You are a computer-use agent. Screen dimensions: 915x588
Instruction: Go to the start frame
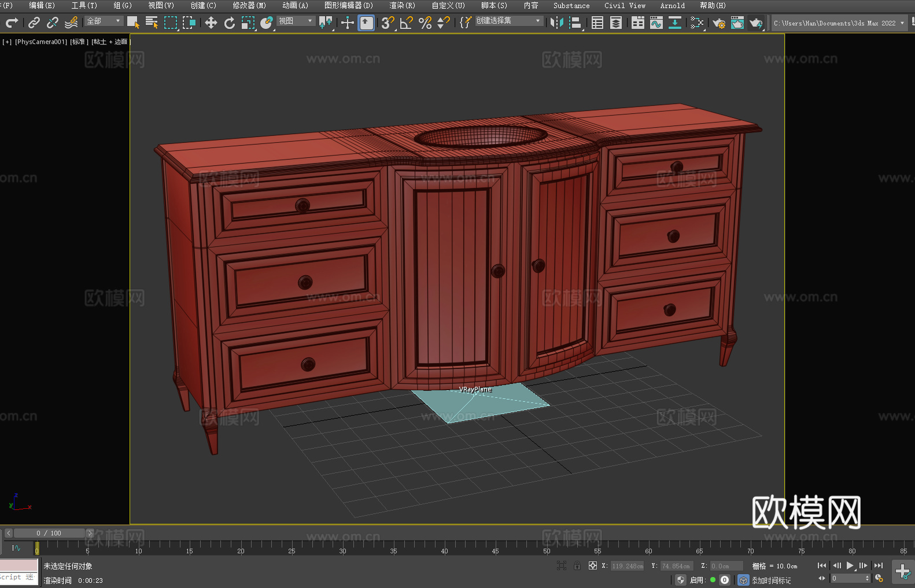pyautogui.click(x=822, y=565)
